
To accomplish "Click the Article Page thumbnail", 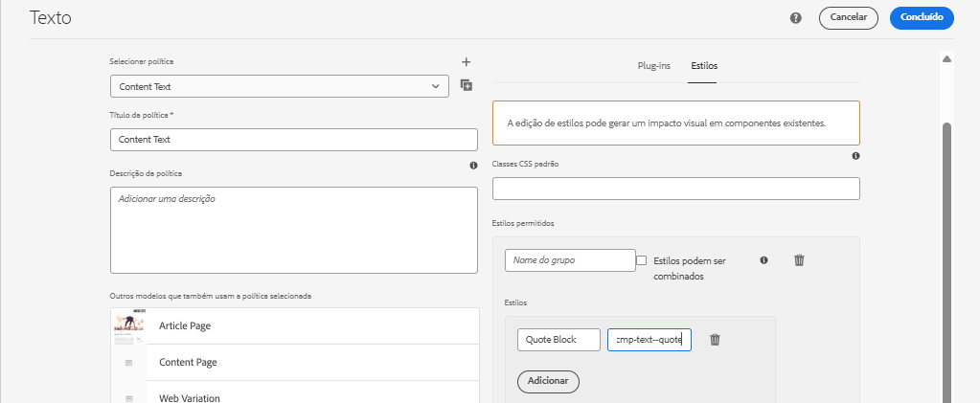I will [127, 325].
